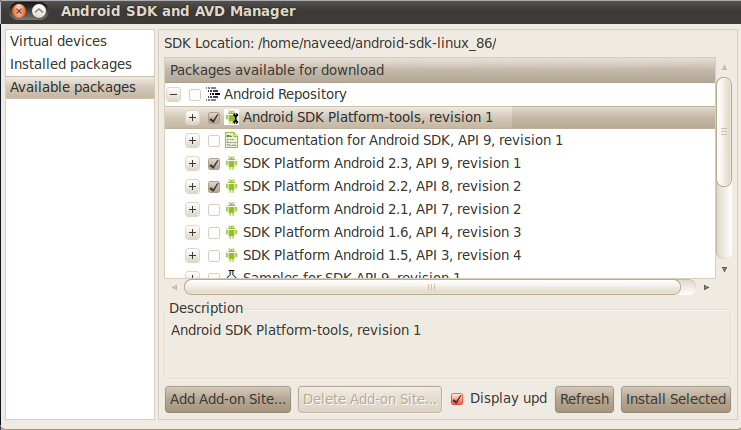This screenshot has width=741, height=430.
Task: Click the Android 2.1 platform robot icon
Action: tap(232, 209)
